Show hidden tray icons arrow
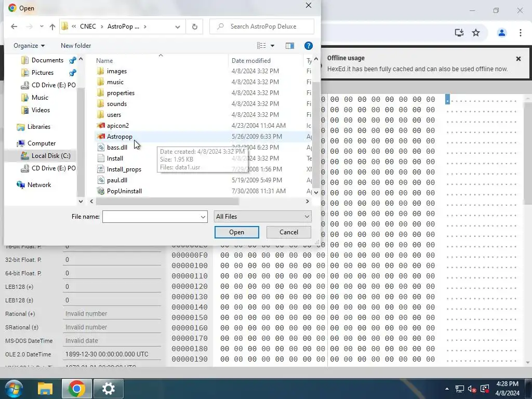 point(447,389)
